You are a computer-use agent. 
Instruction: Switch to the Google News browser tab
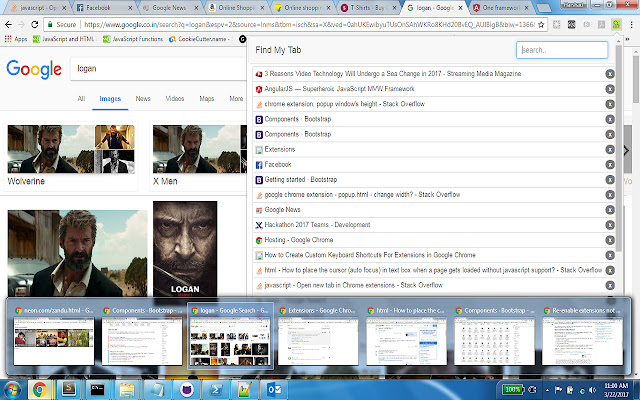[x=171, y=8]
